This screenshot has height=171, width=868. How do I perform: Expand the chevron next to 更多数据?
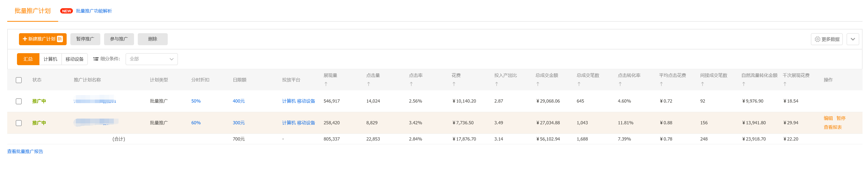(x=853, y=39)
